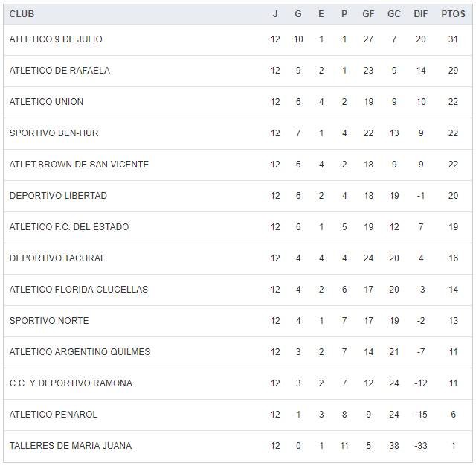The width and height of the screenshot is (476, 466).
Task: Select ATLET.BROWN DE SAN VICENTE
Action: [79, 165]
